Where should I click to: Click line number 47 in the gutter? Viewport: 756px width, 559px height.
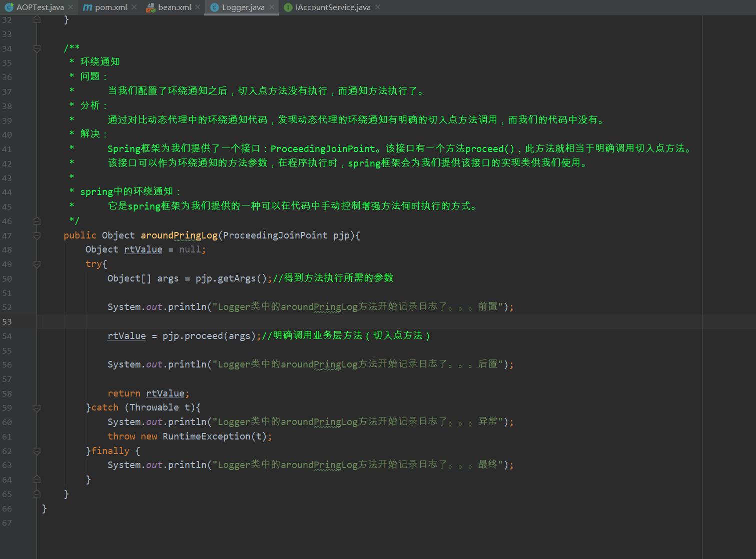tap(7, 235)
